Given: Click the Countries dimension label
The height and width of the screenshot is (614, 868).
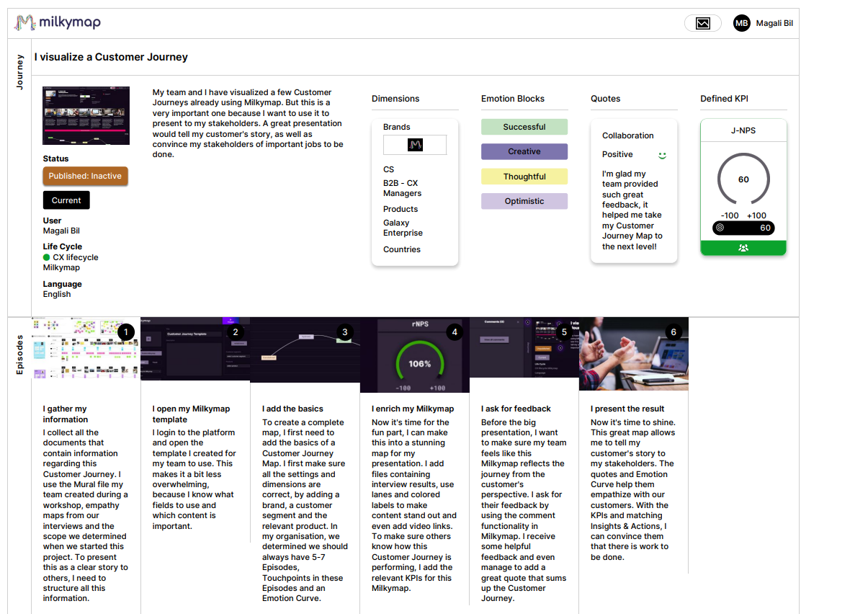Looking at the screenshot, I should point(402,249).
